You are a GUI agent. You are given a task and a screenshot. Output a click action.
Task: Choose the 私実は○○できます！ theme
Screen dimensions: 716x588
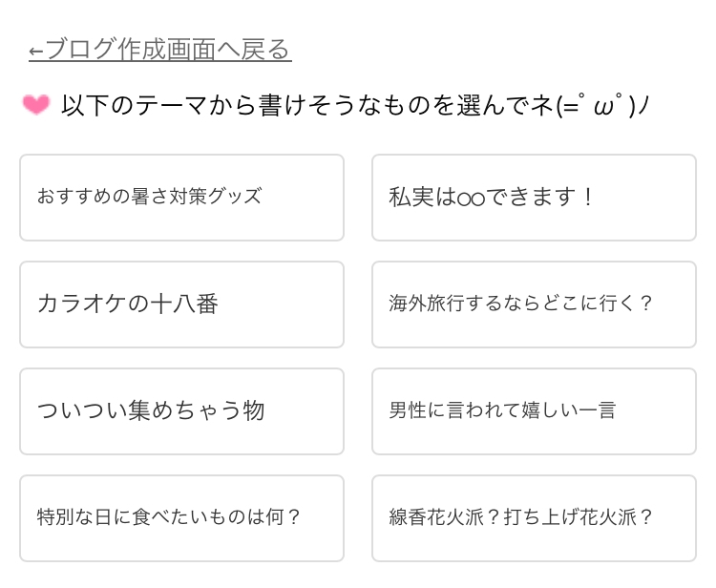click(x=534, y=198)
